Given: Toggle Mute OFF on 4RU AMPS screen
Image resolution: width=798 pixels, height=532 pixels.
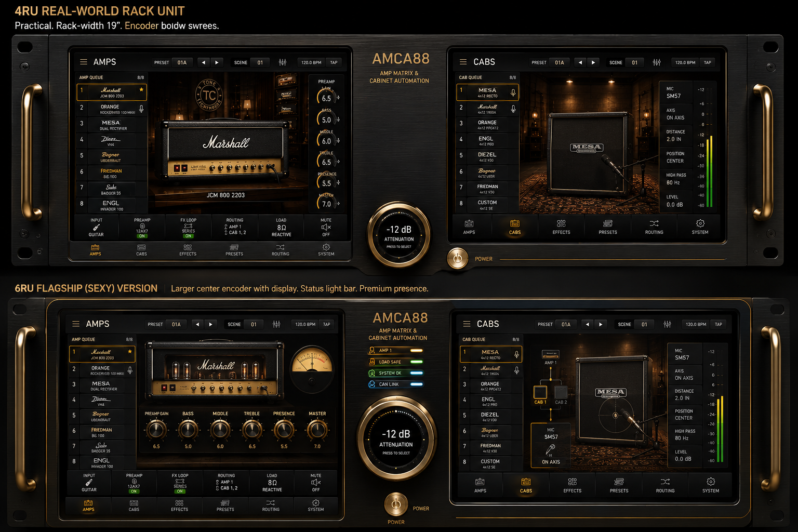Looking at the screenshot, I should pos(326,228).
